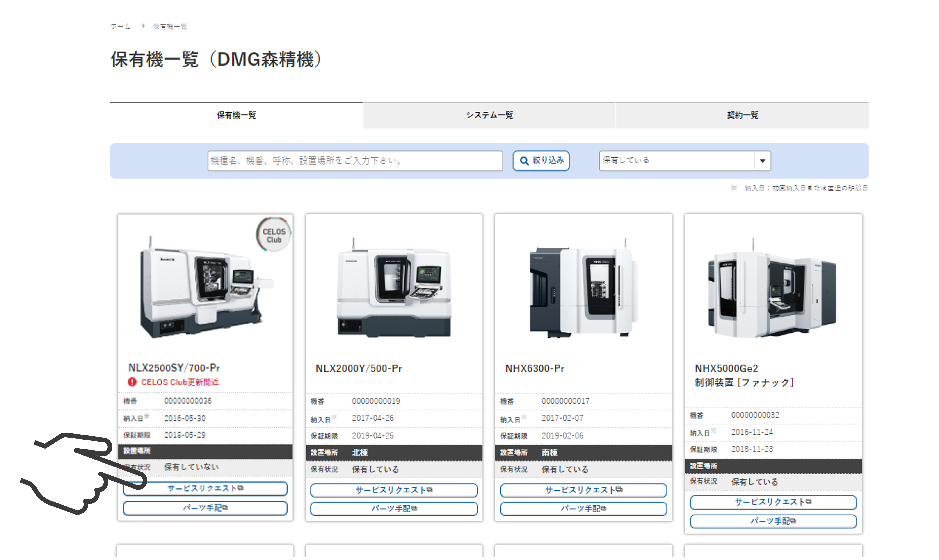Click the 保有していない status text
Viewport: 939px width, 560px height.
(x=191, y=467)
